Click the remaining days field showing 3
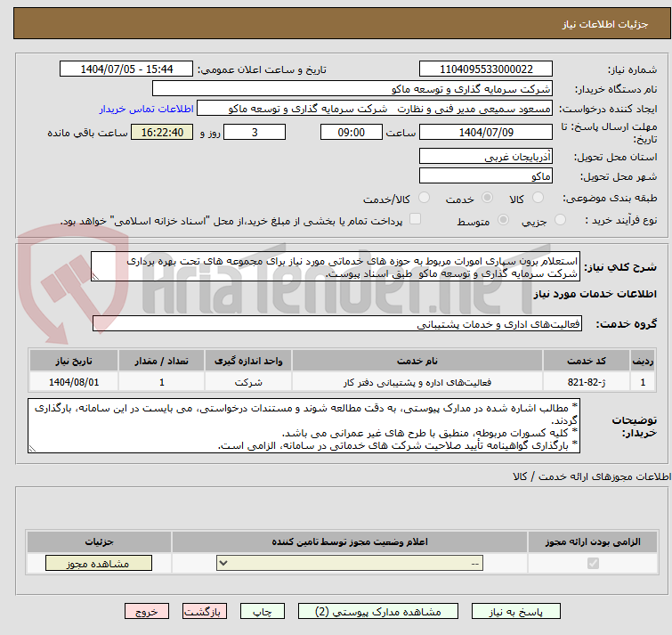The height and width of the screenshot is (635, 672). click(255, 132)
